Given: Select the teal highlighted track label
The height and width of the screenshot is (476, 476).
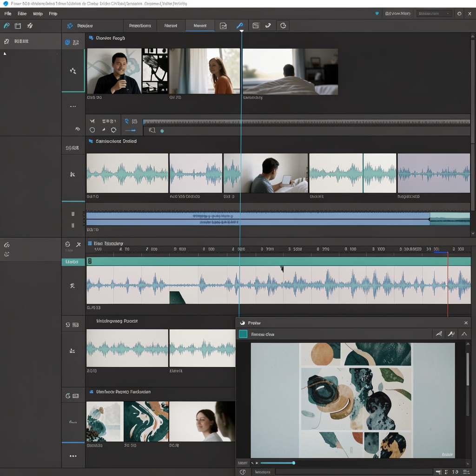Looking at the screenshot, I should (73, 262).
